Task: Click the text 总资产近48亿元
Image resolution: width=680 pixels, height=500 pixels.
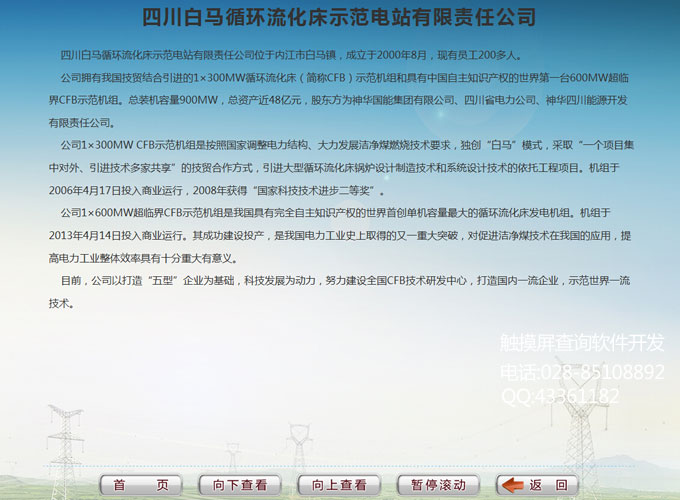Action: [x=264, y=100]
